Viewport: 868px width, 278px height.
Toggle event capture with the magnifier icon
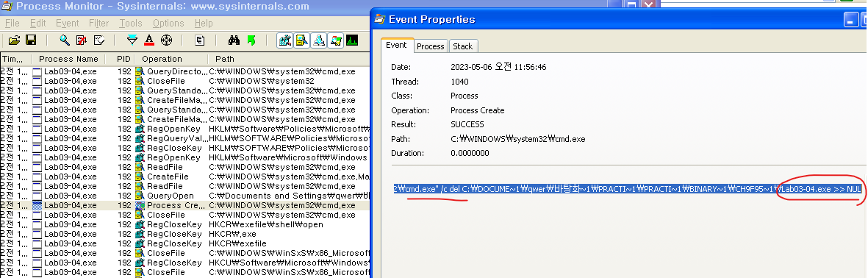tap(65, 40)
